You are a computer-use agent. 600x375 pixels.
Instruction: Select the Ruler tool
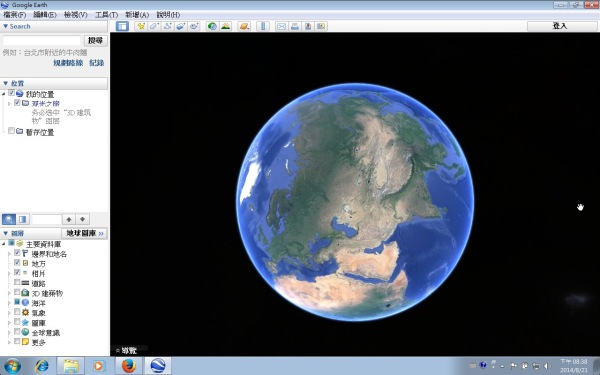[263, 26]
